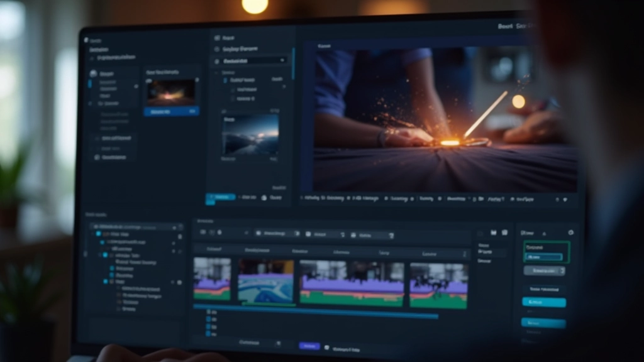Click the folder icon in the preview toolbar
Screen dimensions: 644x362
[x=481, y=199]
